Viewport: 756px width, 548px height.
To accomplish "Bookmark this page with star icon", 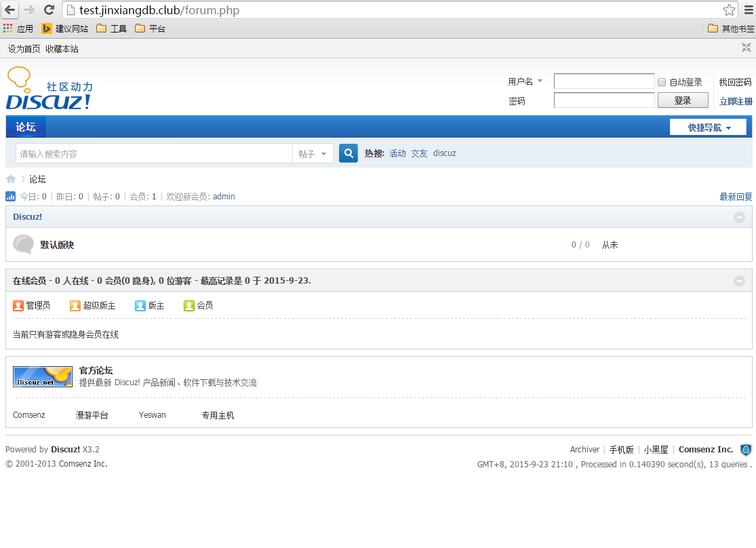I will pyautogui.click(x=729, y=10).
